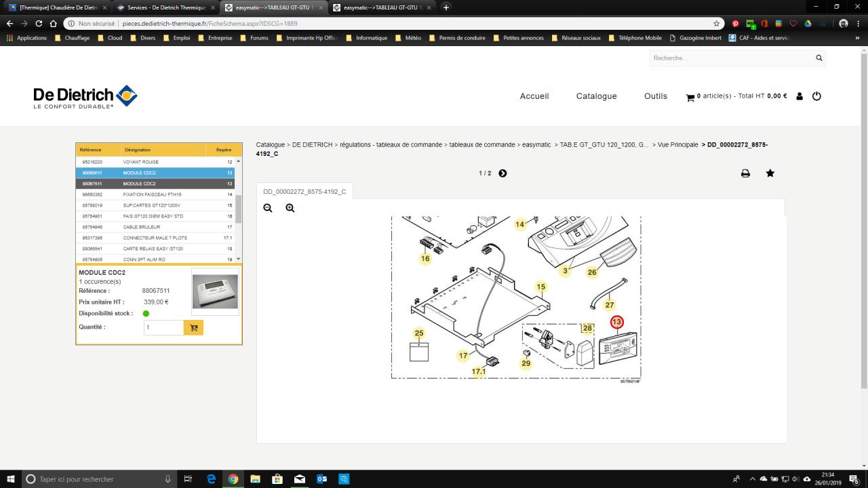Open the Informatique bookmarks folder

(366, 38)
